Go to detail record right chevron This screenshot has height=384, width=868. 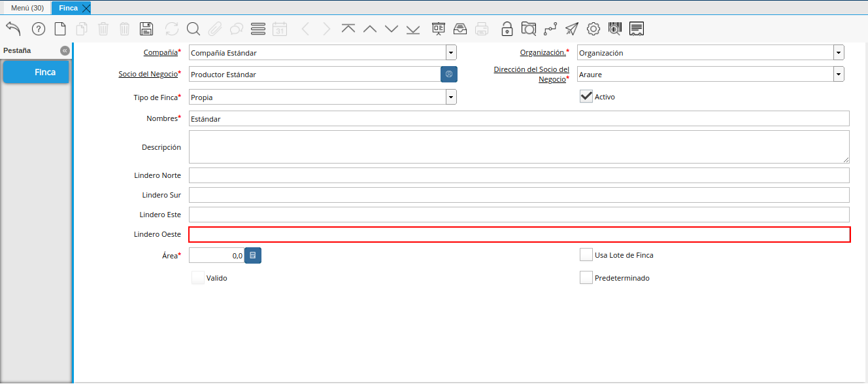click(x=327, y=29)
